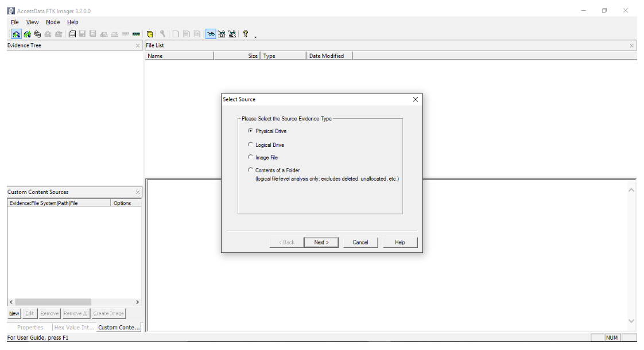Click the horizontal scrollbar thumb in Custom Content
644x350 pixels.
(x=53, y=302)
